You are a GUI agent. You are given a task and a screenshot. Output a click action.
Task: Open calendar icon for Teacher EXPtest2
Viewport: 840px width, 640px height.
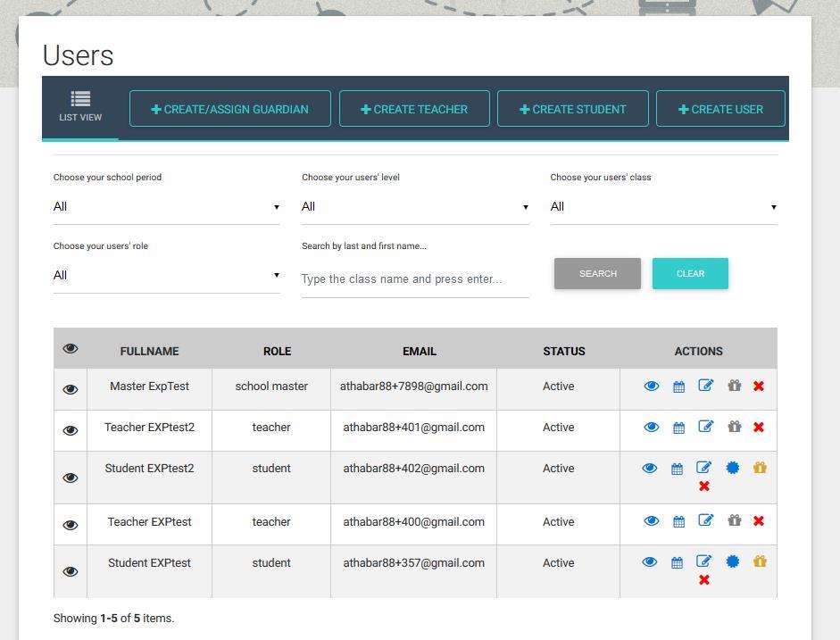click(678, 428)
